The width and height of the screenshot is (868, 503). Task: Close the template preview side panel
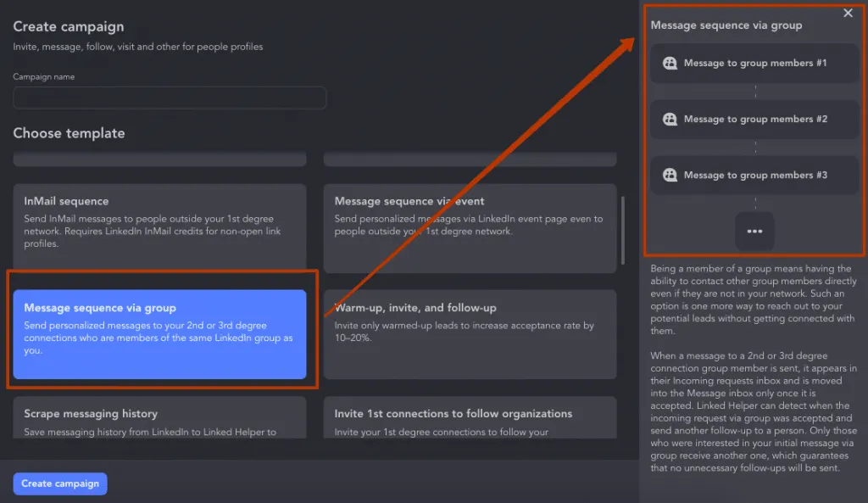pos(848,13)
